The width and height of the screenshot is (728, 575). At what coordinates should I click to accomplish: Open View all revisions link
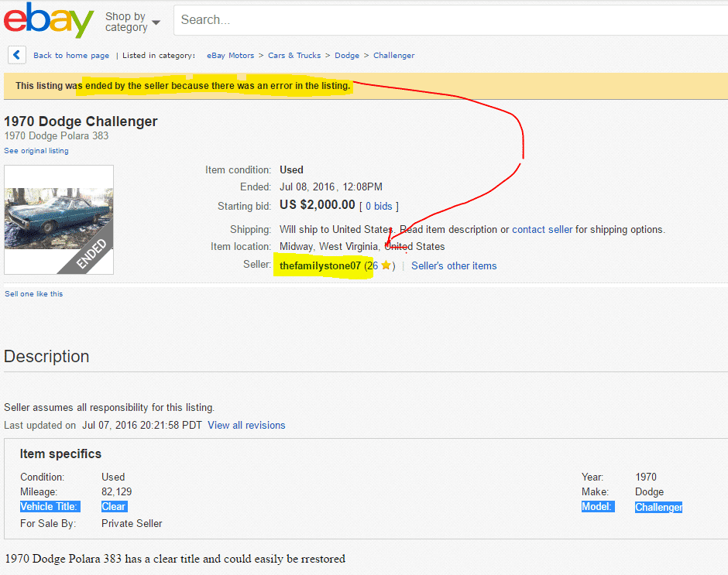[246, 426]
